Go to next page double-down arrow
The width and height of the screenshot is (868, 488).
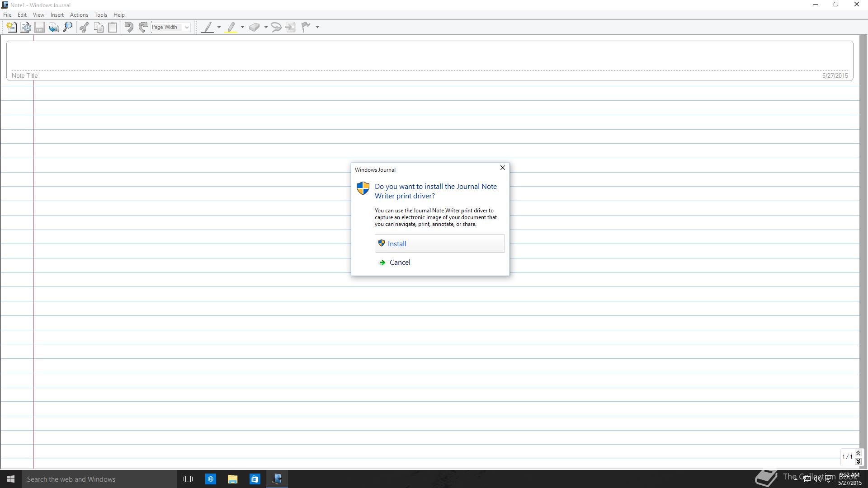(x=858, y=461)
